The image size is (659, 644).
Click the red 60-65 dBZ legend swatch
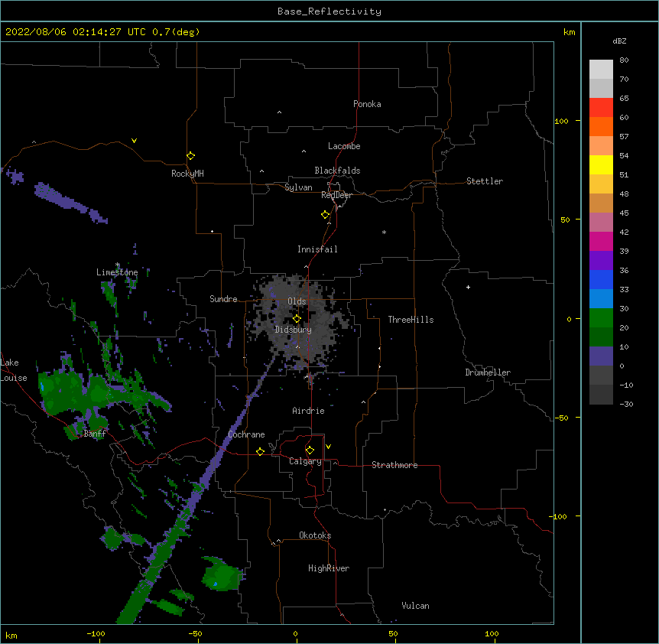click(601, 108)
